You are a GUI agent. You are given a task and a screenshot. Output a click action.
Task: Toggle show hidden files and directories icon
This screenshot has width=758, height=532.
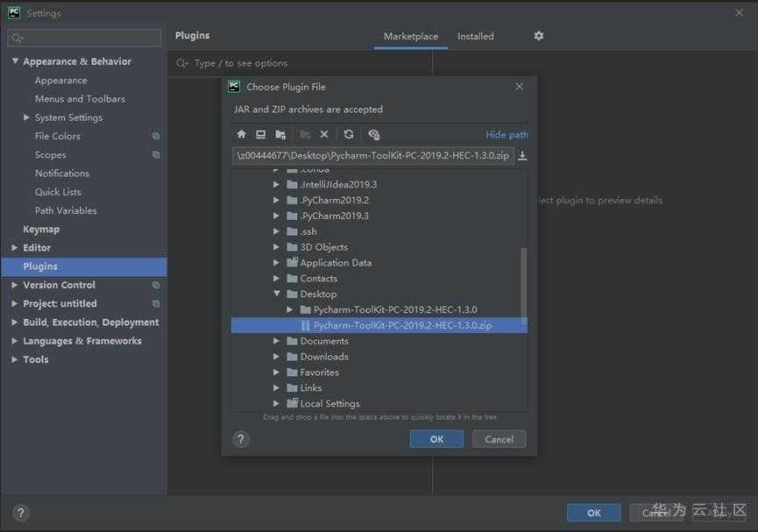pos(373,134)
